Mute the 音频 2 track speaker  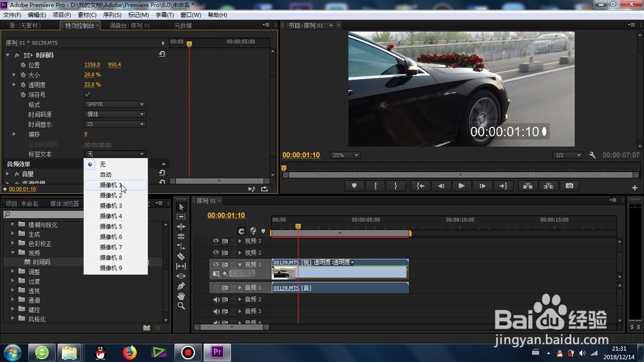pos(216,300)
